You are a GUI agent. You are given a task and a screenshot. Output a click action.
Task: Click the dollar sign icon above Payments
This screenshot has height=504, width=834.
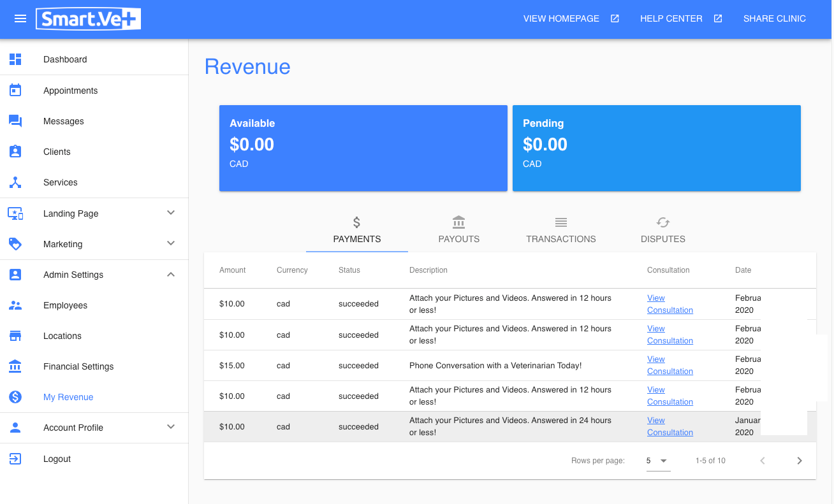coord(356,222)
